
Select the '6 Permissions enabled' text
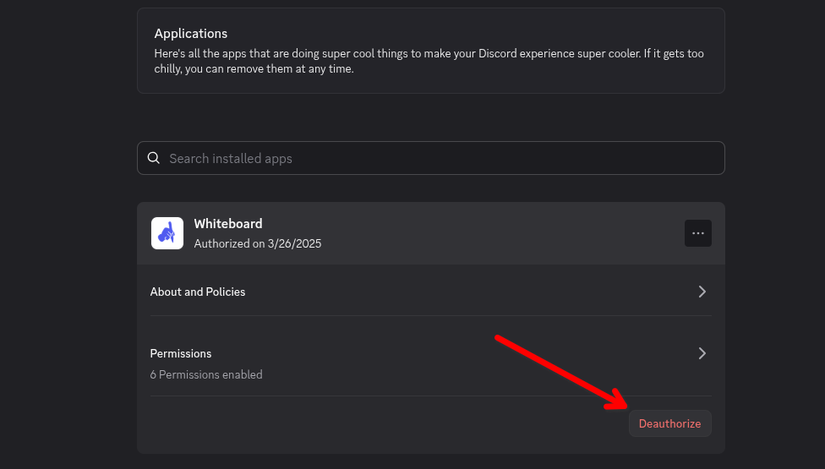point(206,375)
